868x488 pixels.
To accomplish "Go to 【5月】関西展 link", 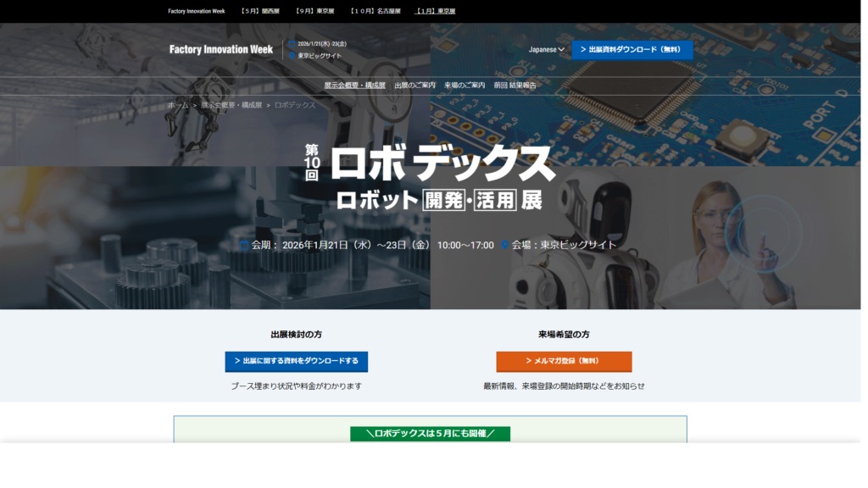I will tap(259, 11).
